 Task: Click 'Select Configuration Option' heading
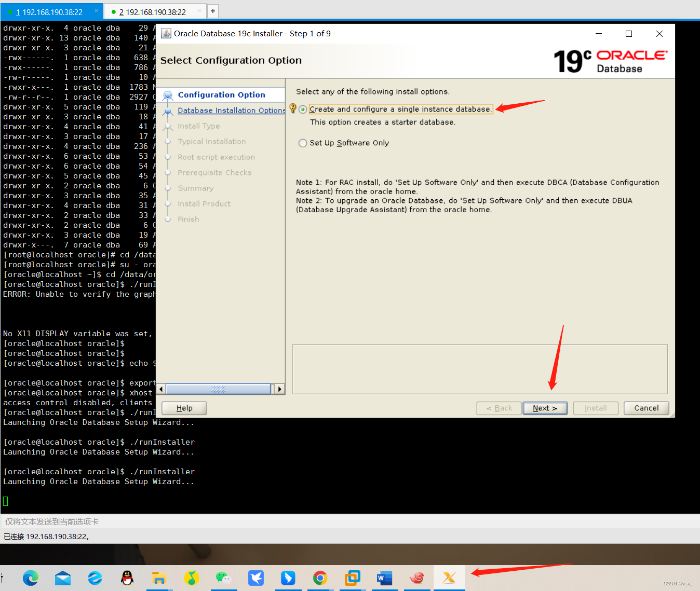click(x=231, y=61)
